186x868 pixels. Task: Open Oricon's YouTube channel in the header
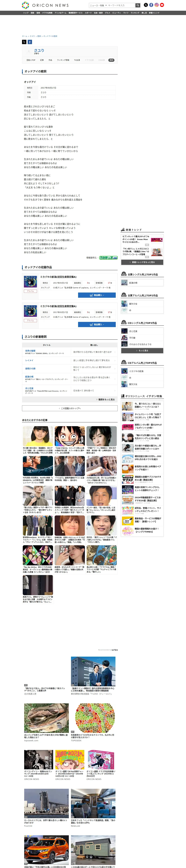pyautogui.click(x=162, y=5)
